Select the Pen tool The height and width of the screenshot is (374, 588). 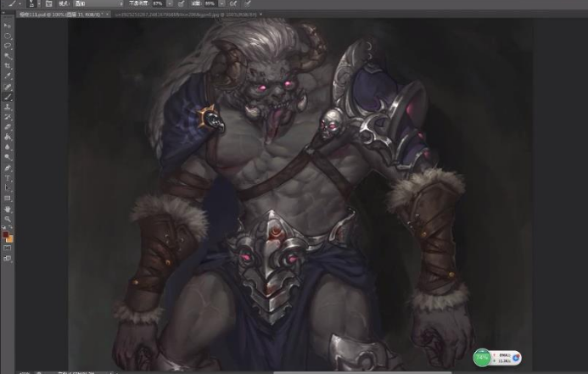[x=7, y=168]
